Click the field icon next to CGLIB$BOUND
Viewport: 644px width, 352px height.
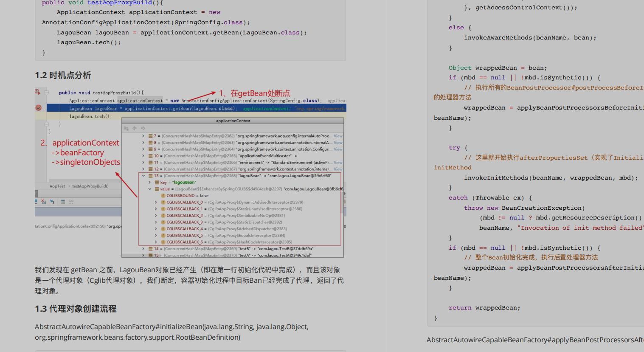(163, 196)
